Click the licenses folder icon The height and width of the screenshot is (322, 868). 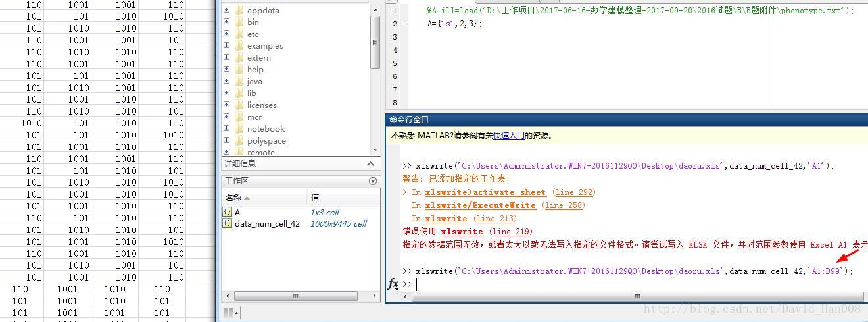[239, 105]
